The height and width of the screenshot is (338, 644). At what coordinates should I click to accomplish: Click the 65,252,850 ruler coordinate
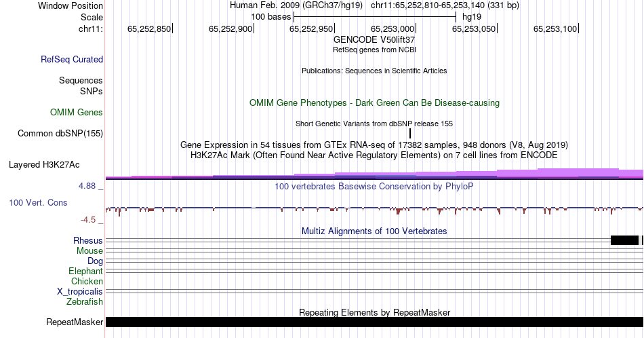(148, 29)
